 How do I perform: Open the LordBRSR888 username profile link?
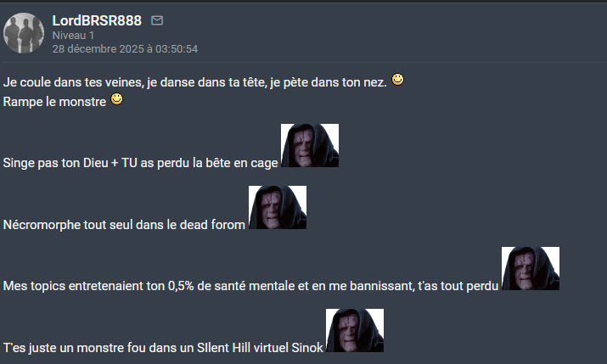(97, 20)
